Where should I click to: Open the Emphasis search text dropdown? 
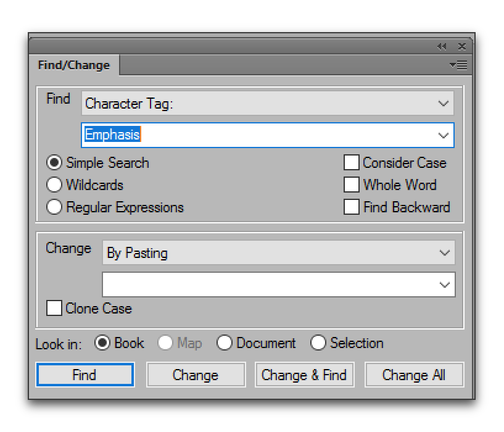(x=443, y=135)
